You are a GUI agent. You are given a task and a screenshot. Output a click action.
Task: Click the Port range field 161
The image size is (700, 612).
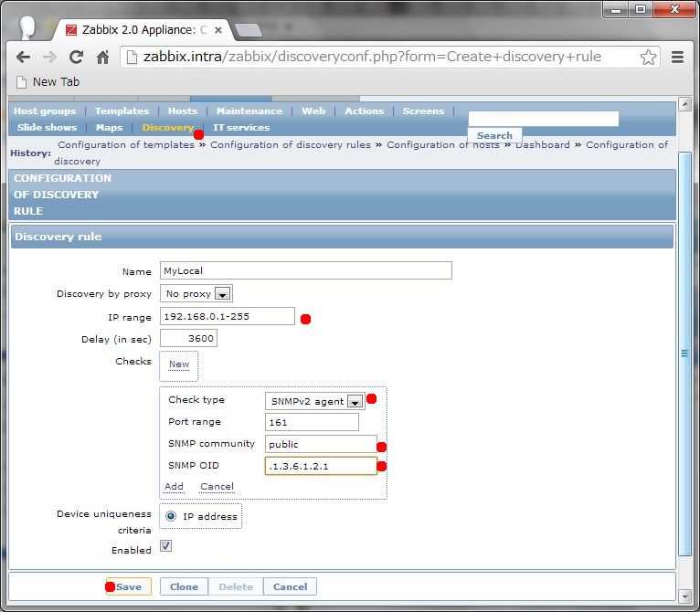(x=312, y=422)
